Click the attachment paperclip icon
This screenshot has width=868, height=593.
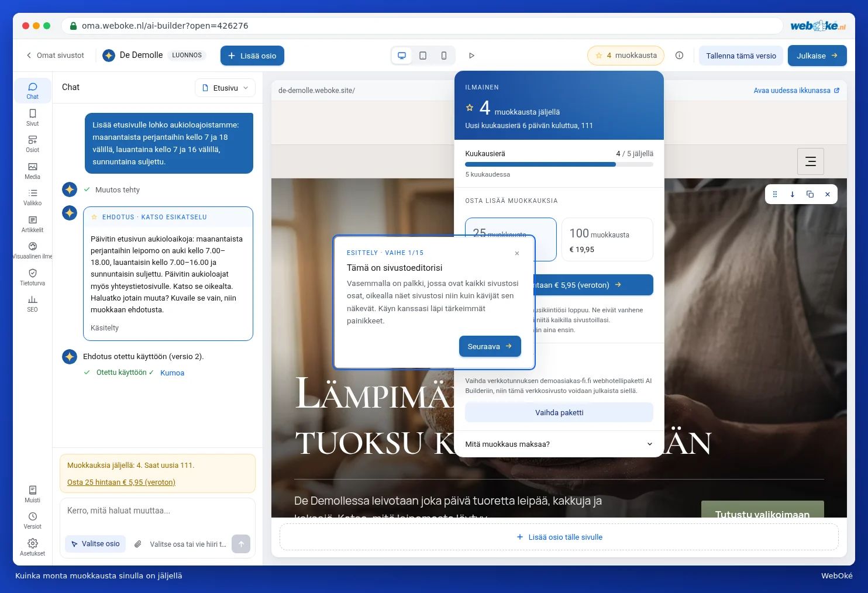pos(138,544)
